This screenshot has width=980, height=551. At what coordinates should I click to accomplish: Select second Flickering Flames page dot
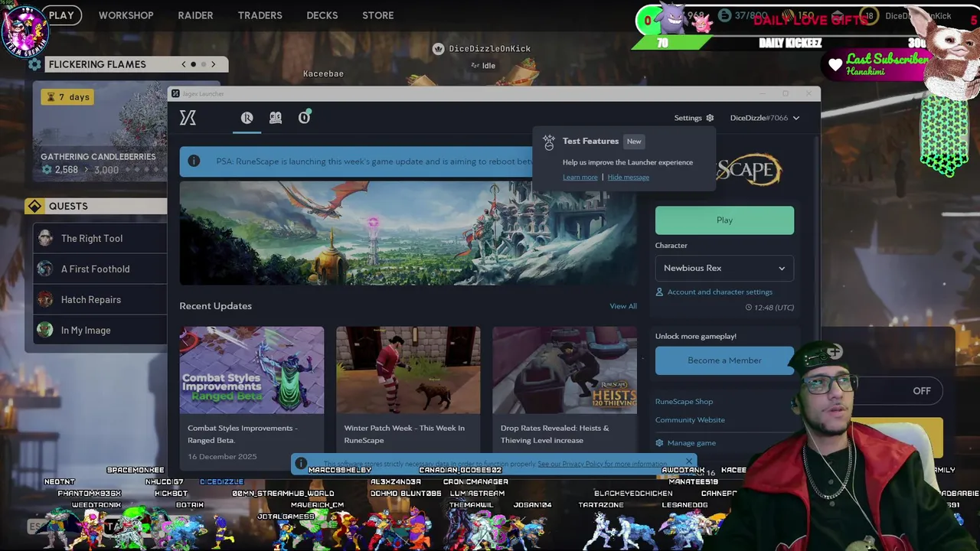204,64
